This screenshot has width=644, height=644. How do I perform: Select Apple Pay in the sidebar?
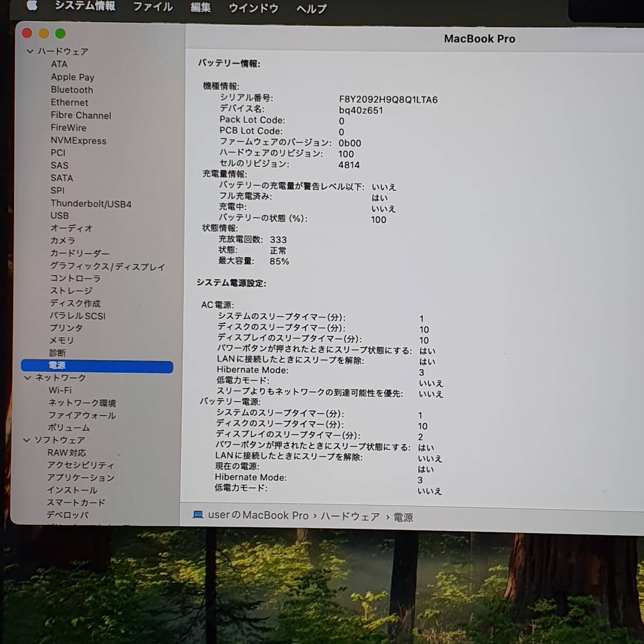(72, 77)
